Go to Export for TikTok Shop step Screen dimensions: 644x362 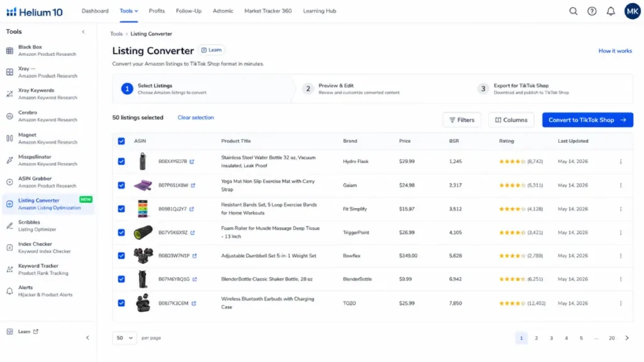coord(524,89)
